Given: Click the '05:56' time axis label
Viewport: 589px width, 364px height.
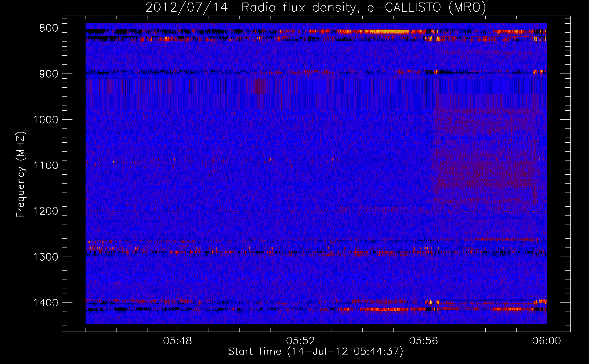Looking at the screenshot, I should 424,341.
